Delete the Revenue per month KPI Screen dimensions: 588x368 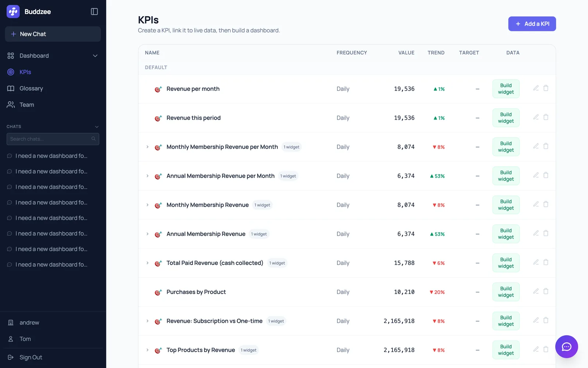546,88
